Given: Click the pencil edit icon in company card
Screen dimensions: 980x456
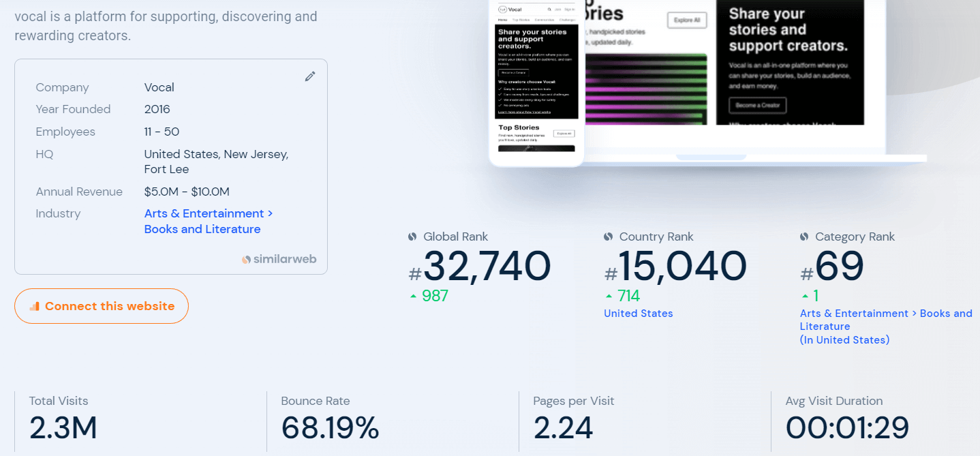Looking at the screenshot, I should coord(310,76).
